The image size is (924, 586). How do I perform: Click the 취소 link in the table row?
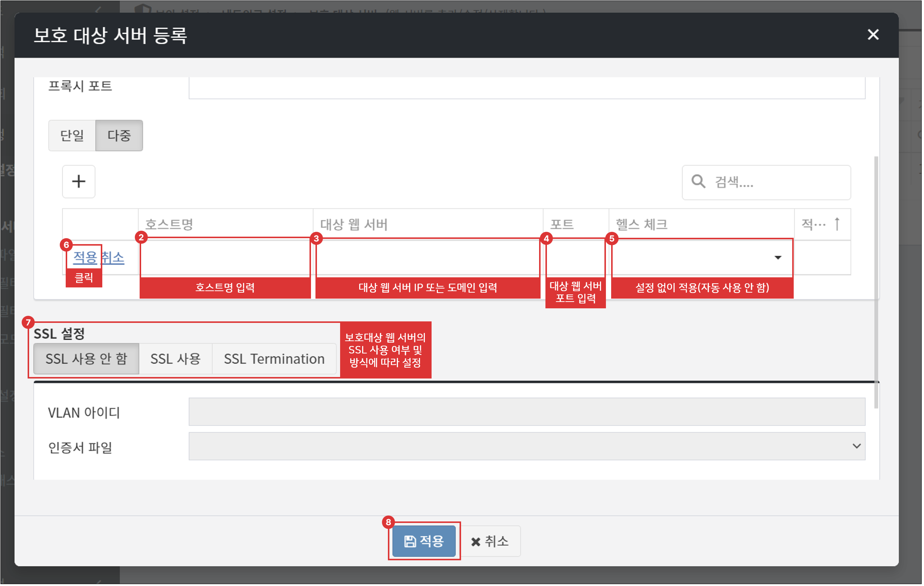point(113,258)
